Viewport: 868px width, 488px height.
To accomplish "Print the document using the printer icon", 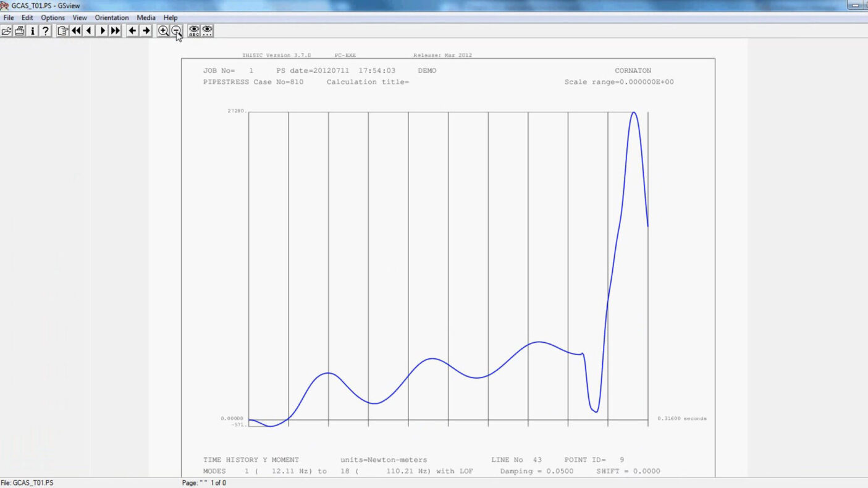I will (19, 31).
